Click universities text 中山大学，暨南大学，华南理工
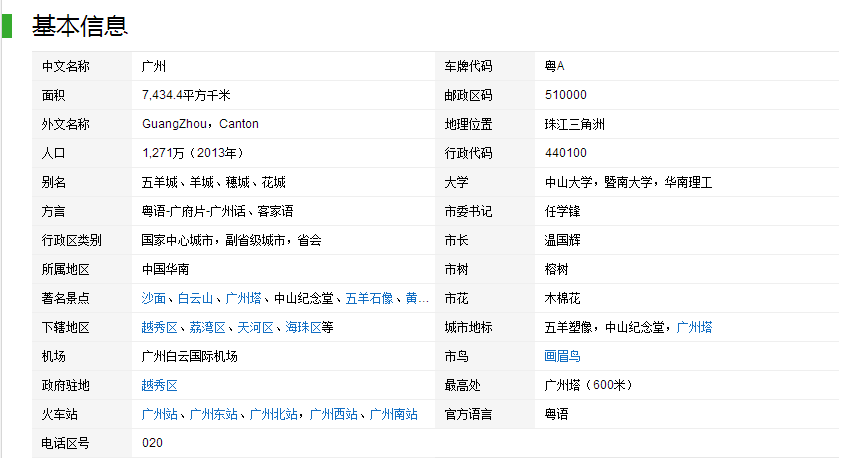 pyautogui.click(x=628, y=182)
